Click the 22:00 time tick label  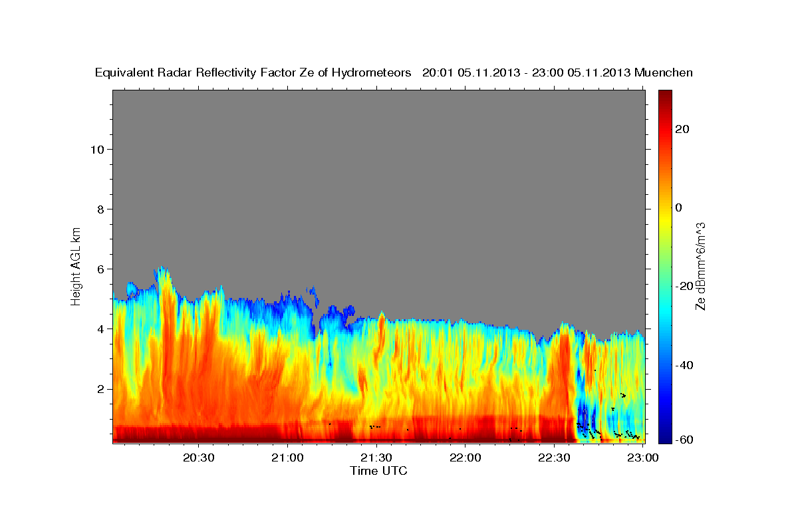click(465, 458)
